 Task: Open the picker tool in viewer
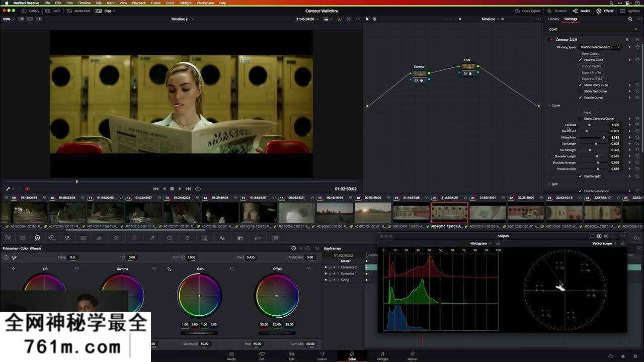(8, 189)
